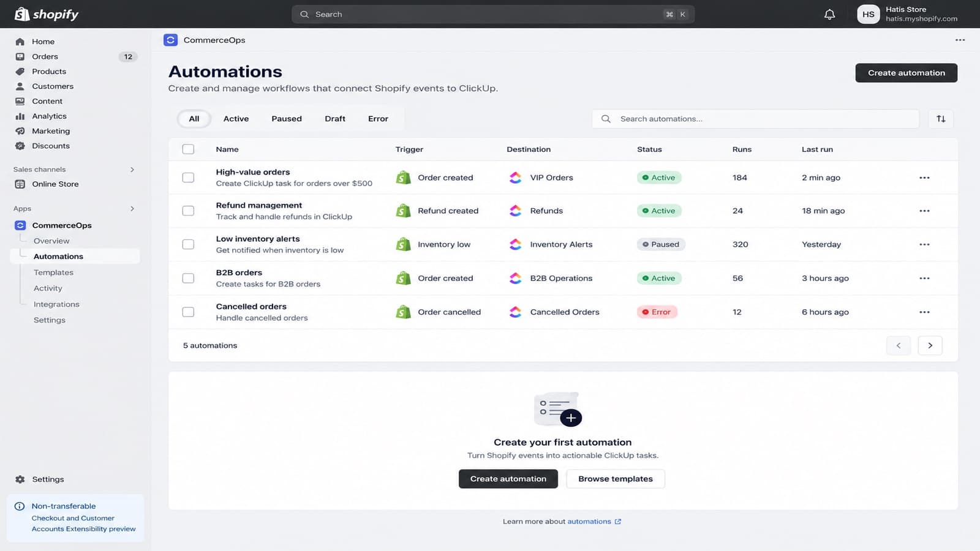This screenshot has height=551, width=980.
Task: Open Activity in CommerceOps submenu
Action: [x=48, y=288]
